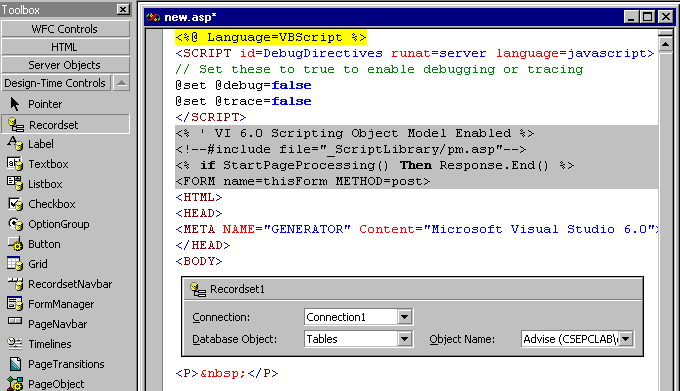Click the @trace=false line
The height and width of the screenshot is (391, 680).
pos(243,101)
